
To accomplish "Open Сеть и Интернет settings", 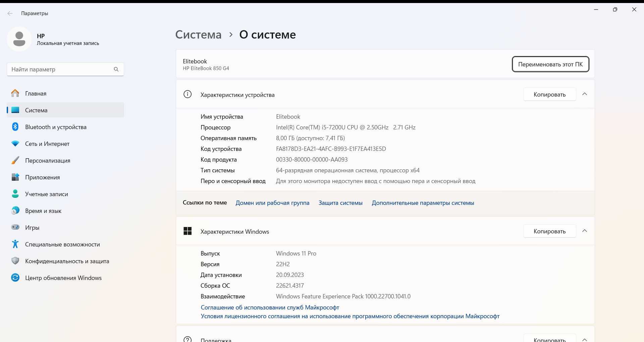I will (65, 144).
